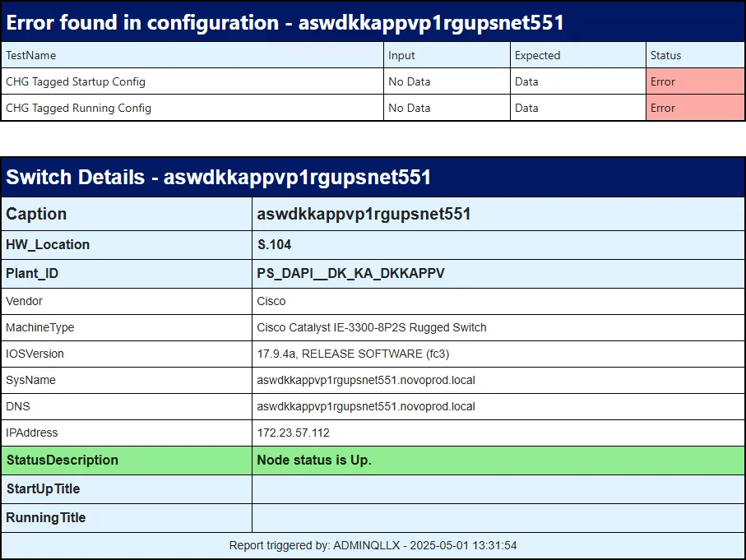746x560 pixels.
Task: Click the Plant_ID value PS_DAPI__DK_KA_DKKAPPV
Action: click(350, 273)
